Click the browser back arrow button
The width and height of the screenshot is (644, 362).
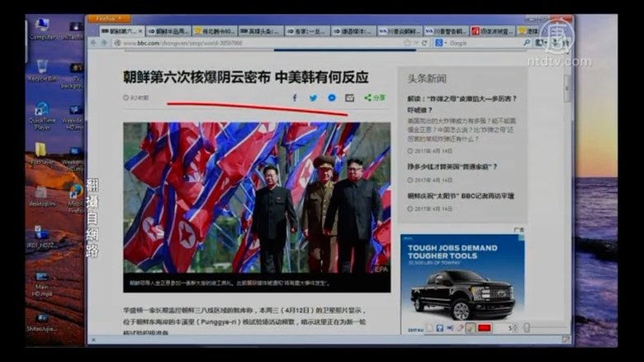(x=94, y=43)
